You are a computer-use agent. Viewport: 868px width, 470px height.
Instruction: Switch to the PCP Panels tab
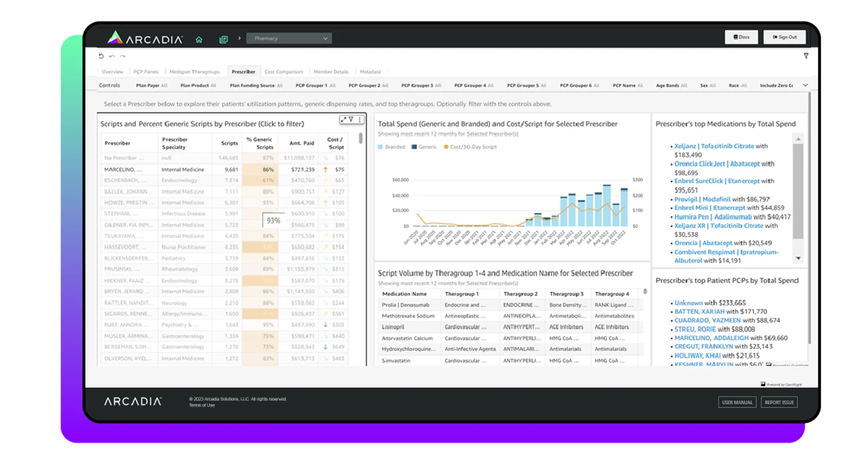coord(146,72)
